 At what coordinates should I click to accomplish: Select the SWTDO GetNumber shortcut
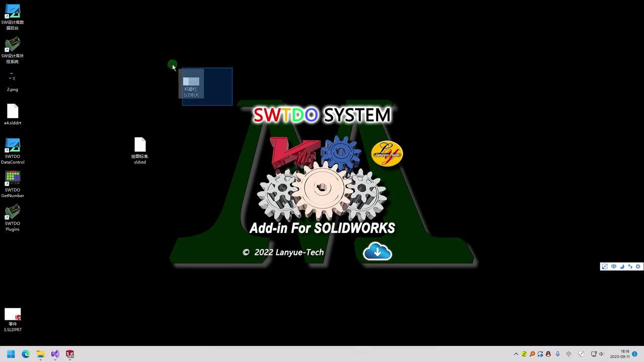pyautogui.click(x=13, y=185)
